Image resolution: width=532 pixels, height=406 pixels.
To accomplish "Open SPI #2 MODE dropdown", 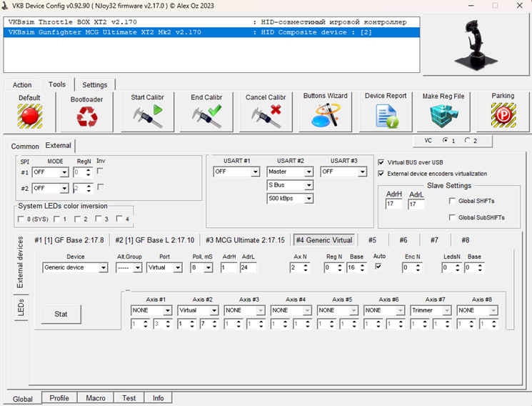I will click(64, 188).
